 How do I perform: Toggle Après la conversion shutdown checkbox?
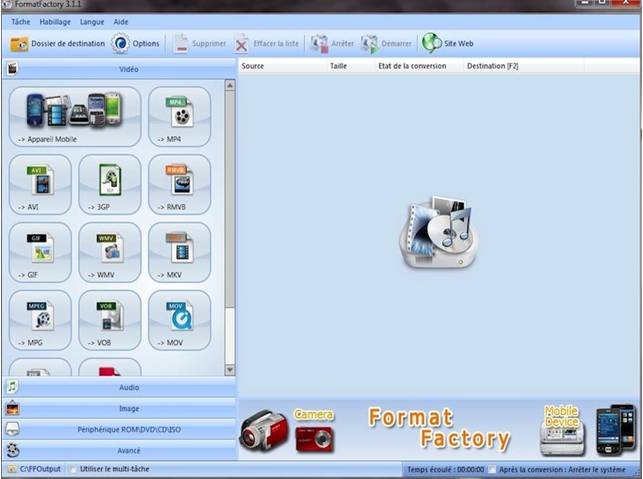[492, 469]
